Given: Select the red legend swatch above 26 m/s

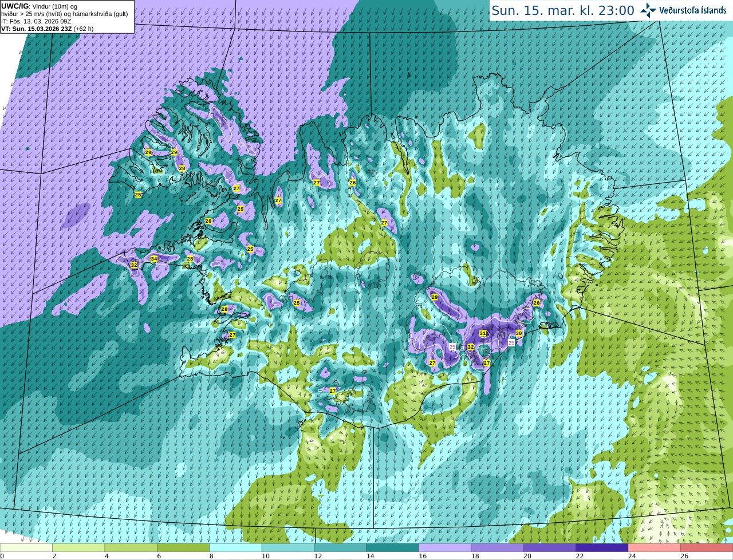Looking at the screenshot, I should tap(707, 548).
